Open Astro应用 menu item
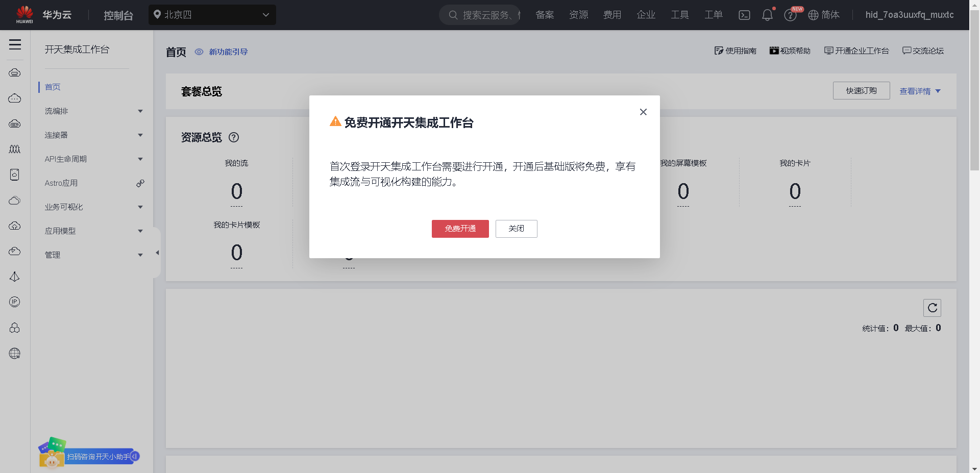 [x=61, y=183]
